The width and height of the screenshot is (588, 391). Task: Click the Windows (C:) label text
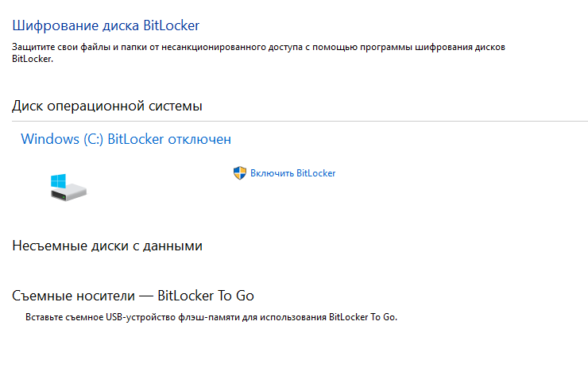click(62, 139)
